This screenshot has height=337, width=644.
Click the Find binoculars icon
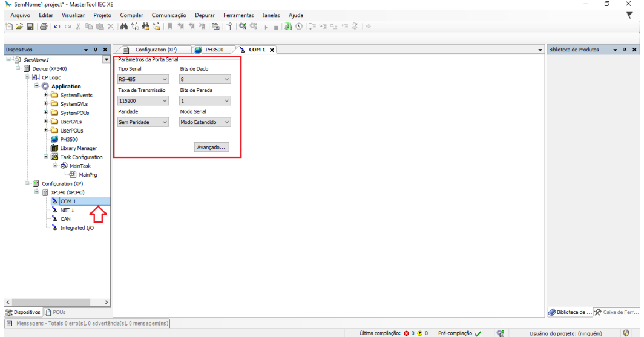click(124, 27)
